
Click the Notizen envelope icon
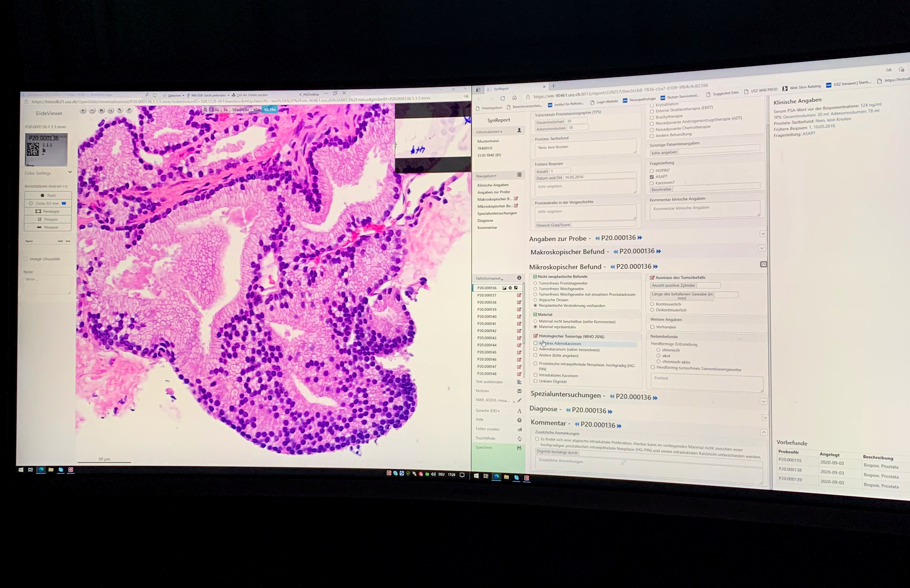(x=519, y=391)
